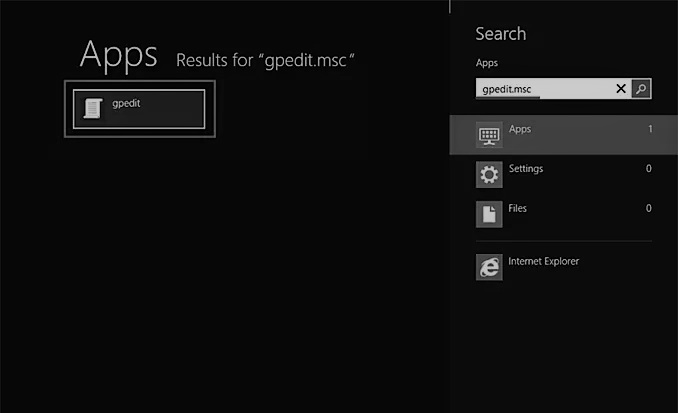Clear the search box with the X

(621, 89)
